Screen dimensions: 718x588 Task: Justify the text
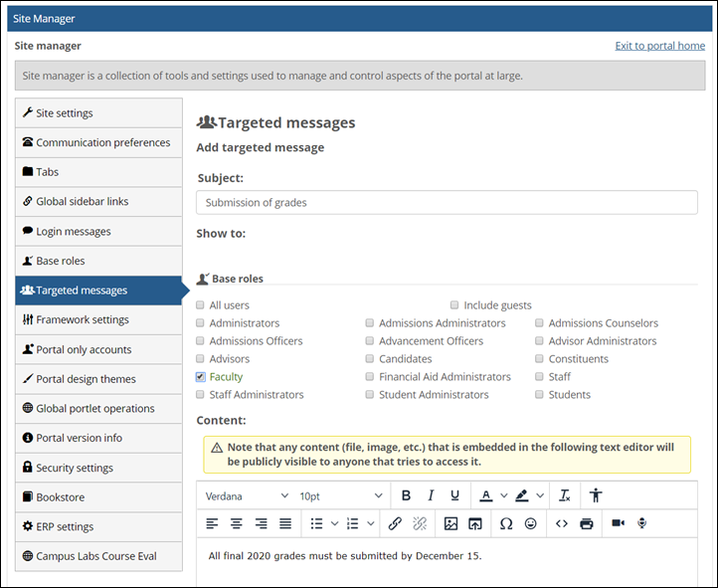click(x=285, y=523)
